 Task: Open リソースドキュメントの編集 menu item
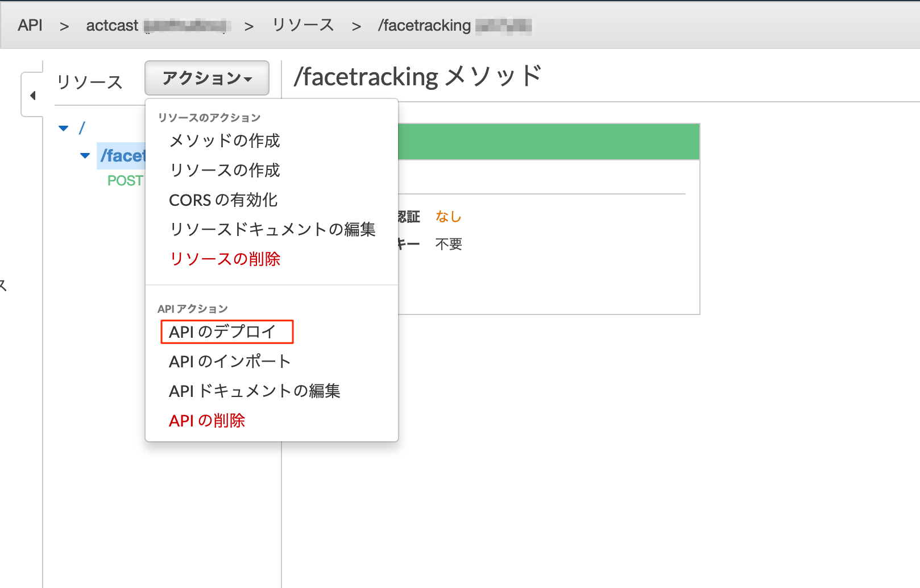[272, 229]
